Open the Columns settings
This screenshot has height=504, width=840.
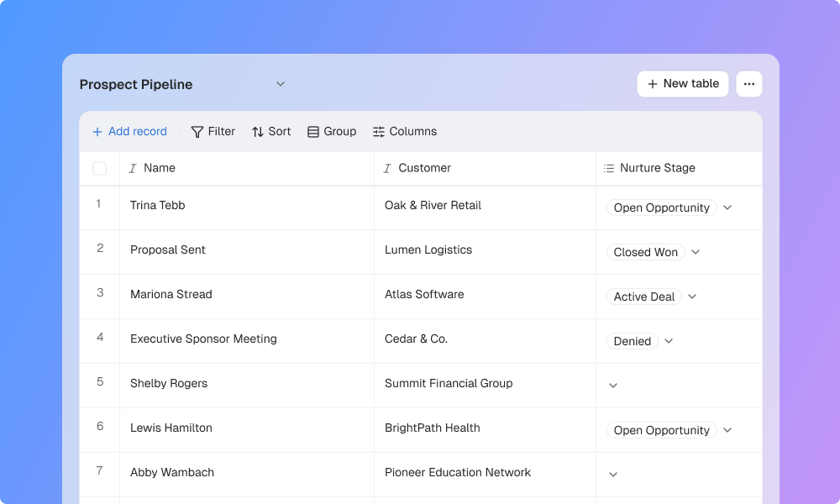click(x=405, y=131)
